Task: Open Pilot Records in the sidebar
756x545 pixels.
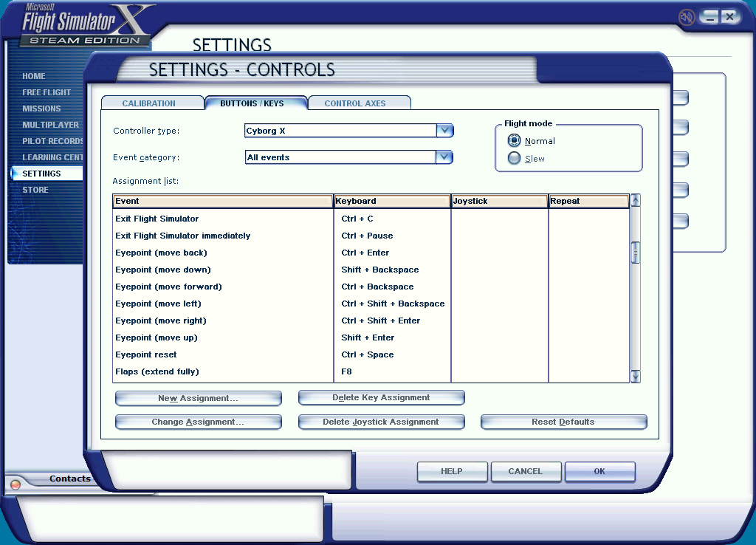Action: (52, 141)
